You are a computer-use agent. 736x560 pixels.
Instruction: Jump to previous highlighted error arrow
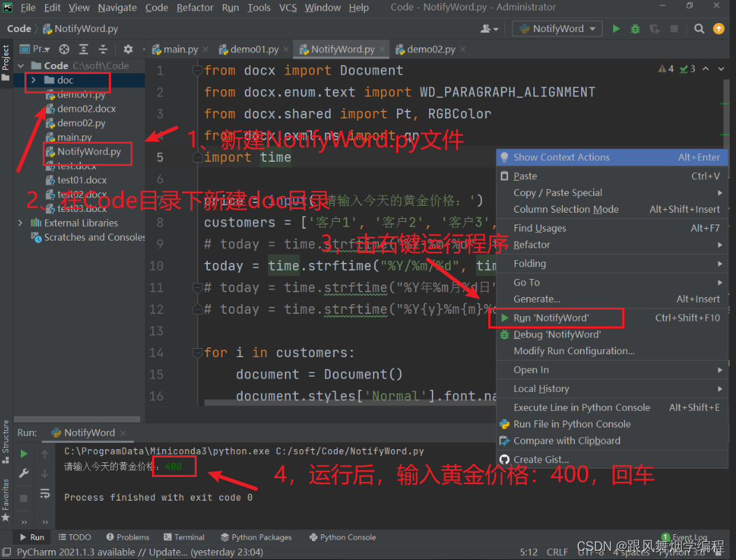(705, 69)
